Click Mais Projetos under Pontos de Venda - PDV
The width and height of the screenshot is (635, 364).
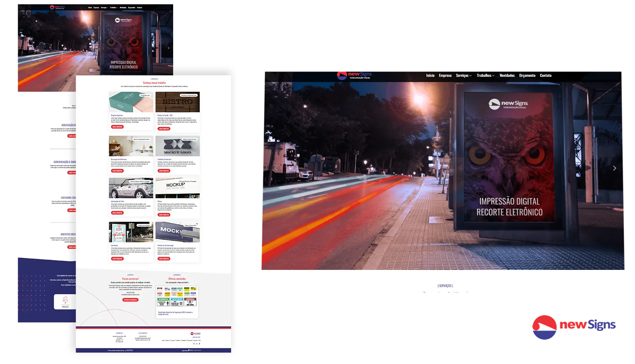[x=164, y=129]
